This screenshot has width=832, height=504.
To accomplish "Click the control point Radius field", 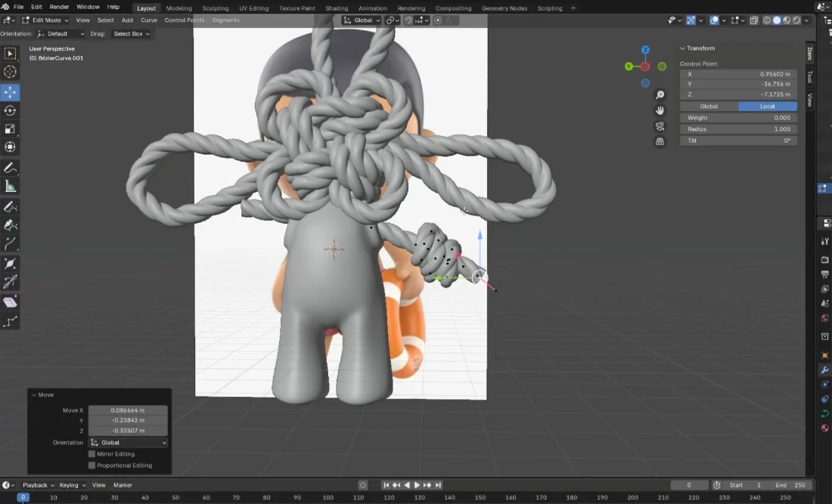I will pyautogui.click(x=739, y=129).
